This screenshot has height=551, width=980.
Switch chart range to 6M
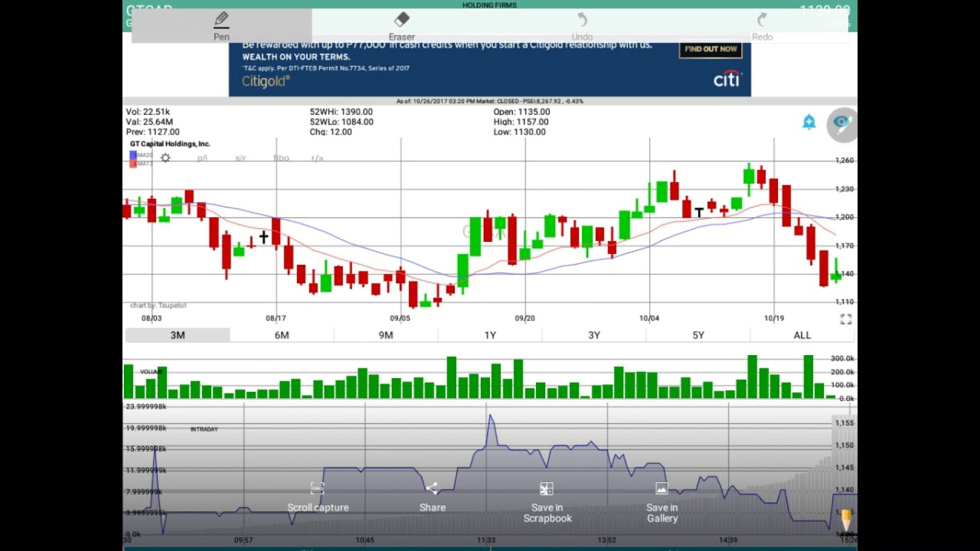pyautogui.click(x=282, y=335)
